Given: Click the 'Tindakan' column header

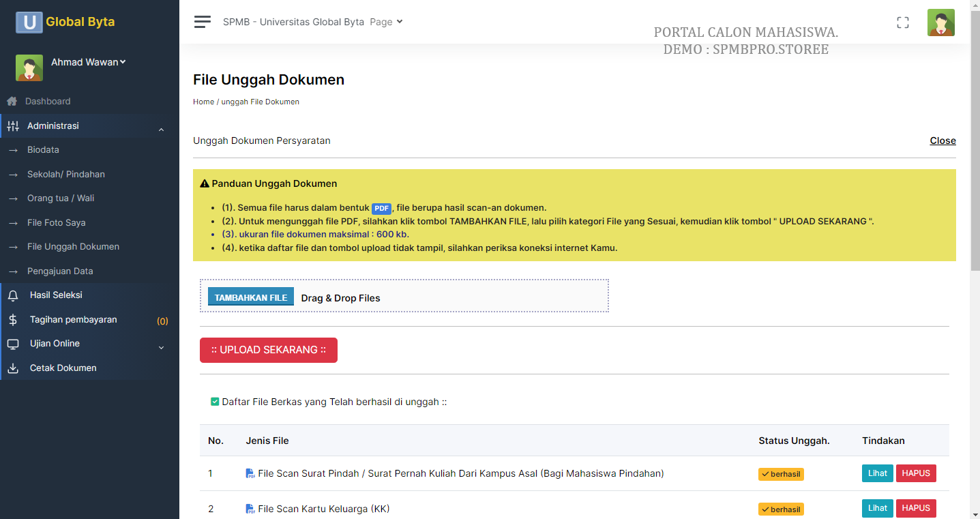Looking at the screenshot, I should pos(883,441).
